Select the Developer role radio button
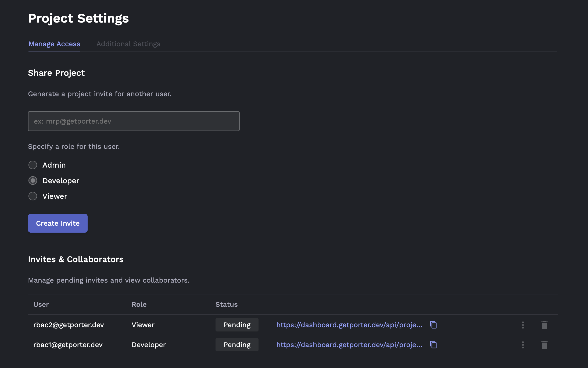This screenshot has height=368, width=588. 33,181
